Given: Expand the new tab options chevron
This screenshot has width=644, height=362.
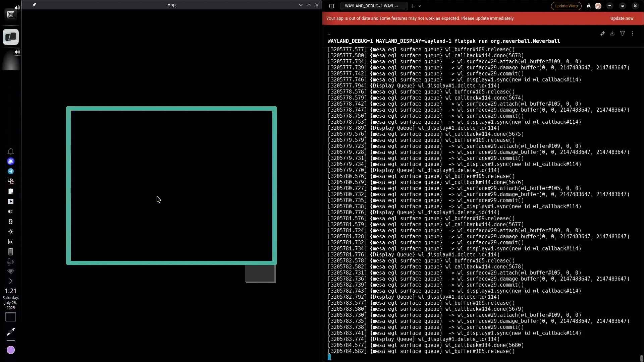Looking at the screenshot, I should 420,6.
